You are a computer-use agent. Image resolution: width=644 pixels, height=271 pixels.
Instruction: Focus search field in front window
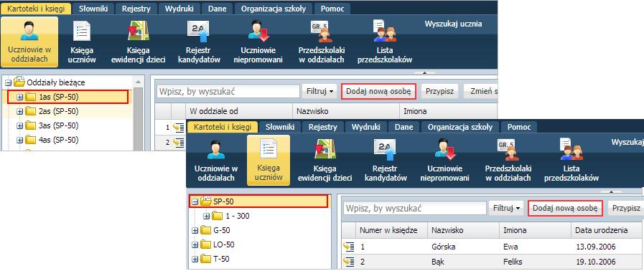[x=415, y=209]
